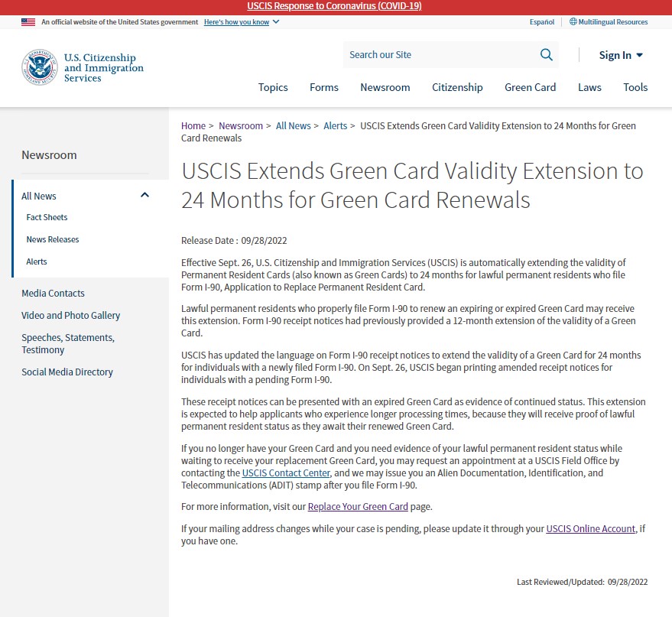
Task: Go to All News breadcrumb
Action: pyautogui.click(x=293, y=126)
